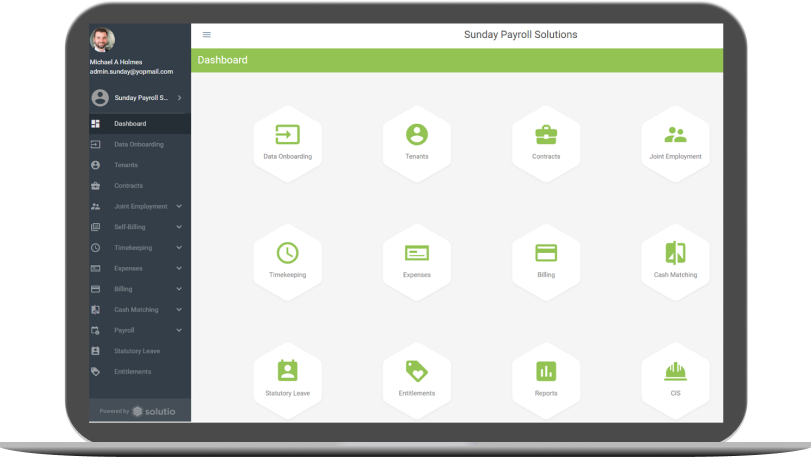This screenshot has height=457, width=811.
Task: Toggle the hamburger menu to collapse sidebar
Action: coord(207,35)
